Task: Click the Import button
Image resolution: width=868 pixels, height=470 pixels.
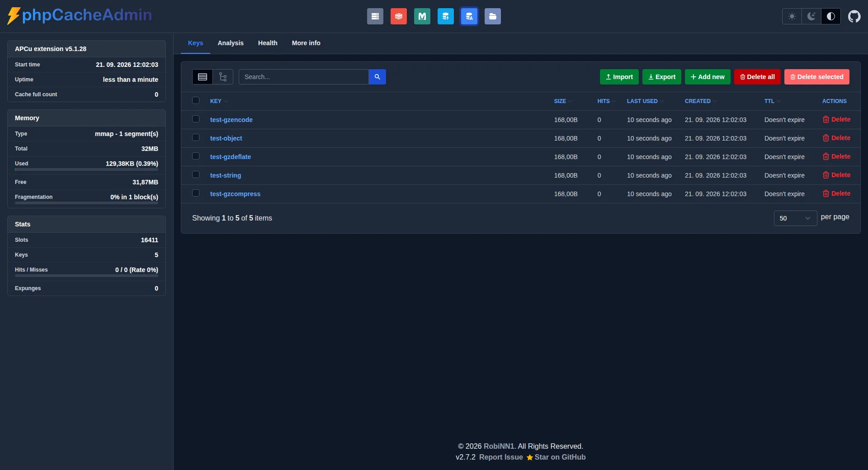Action: [619, 77]
